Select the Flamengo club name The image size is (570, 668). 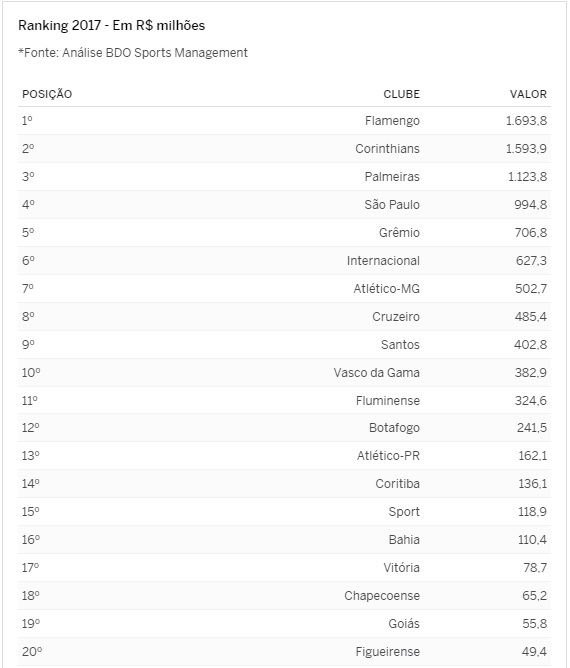click(392, 121)
